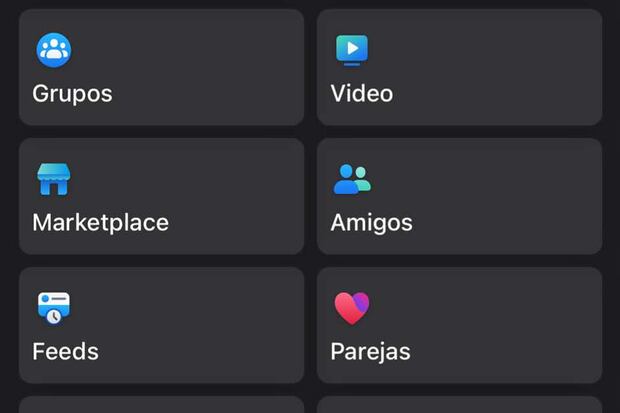Open the Feeds shortcut tile
Viewport: 620px width, 413px height.
point(161,325)
